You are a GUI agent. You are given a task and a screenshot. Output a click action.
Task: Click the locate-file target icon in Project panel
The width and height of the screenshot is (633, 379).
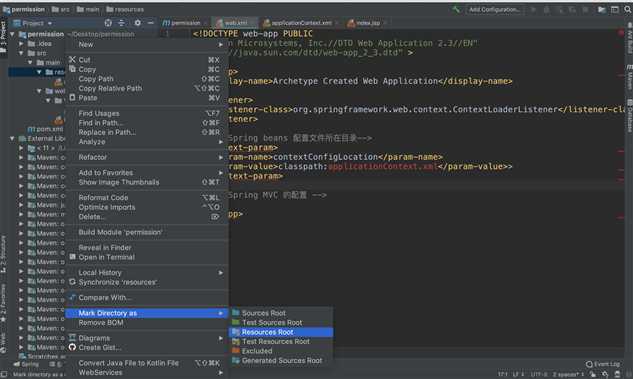[108, 23]
